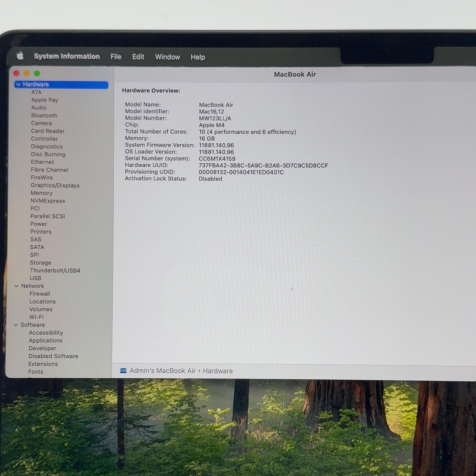Click Hardware in the path bar

(218, 371)
